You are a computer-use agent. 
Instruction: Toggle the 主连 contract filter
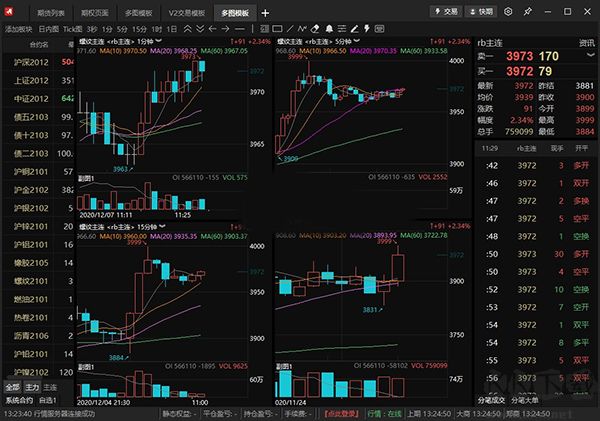click(50, 387)
